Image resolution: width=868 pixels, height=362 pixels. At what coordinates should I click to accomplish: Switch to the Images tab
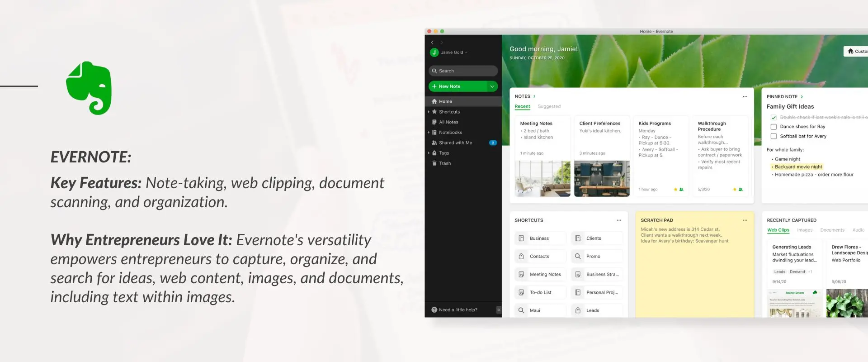[x=805, y=230]
